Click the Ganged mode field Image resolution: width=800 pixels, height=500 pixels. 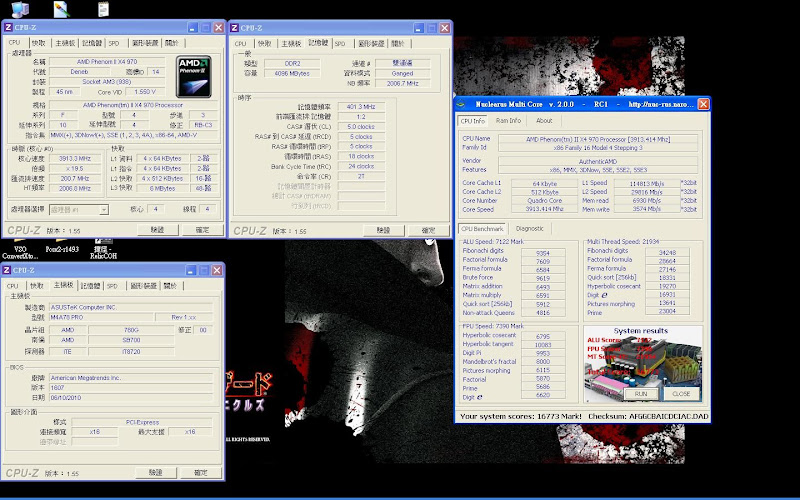point(403,73)
